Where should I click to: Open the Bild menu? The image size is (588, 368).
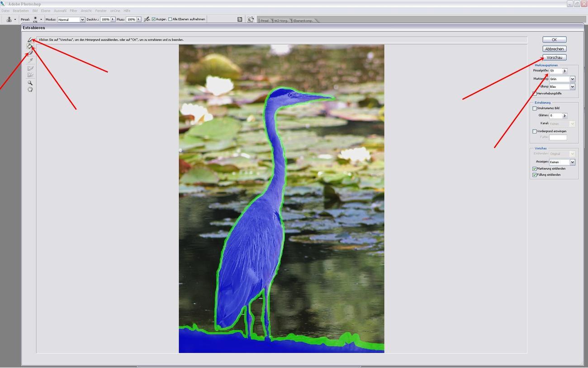coord(35,11)
